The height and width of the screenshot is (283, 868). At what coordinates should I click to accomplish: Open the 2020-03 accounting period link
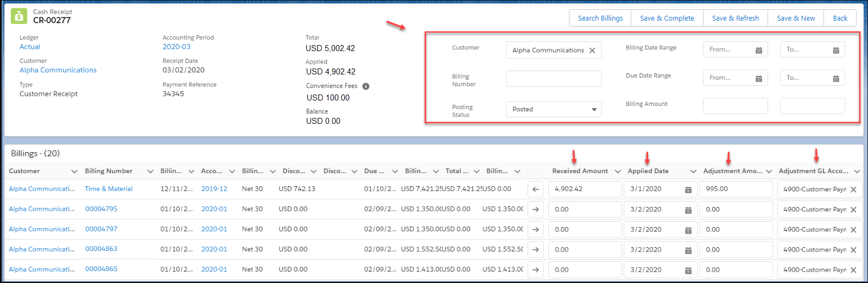click(x=176, y=47)
